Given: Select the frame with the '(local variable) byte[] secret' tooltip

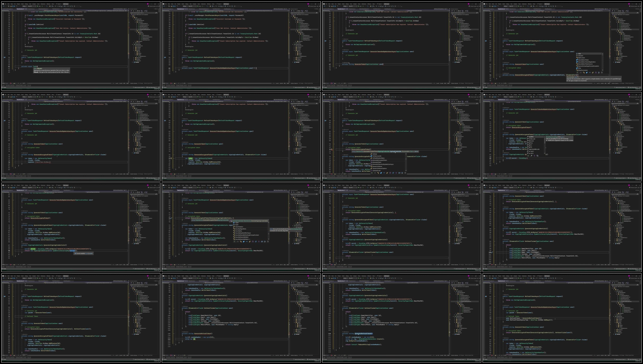Looking at the screenshot, I should pyautogui.click(x=81, y=227).
